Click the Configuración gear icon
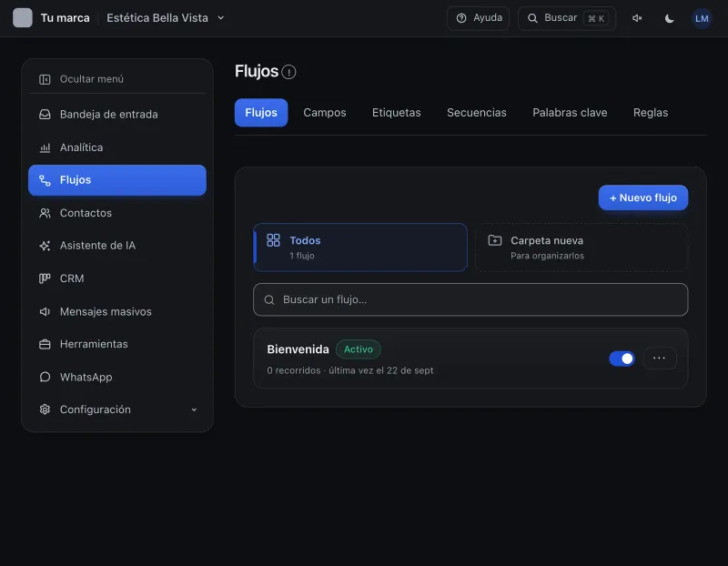This screenshot has width=728, height=566. coord(45,409)
